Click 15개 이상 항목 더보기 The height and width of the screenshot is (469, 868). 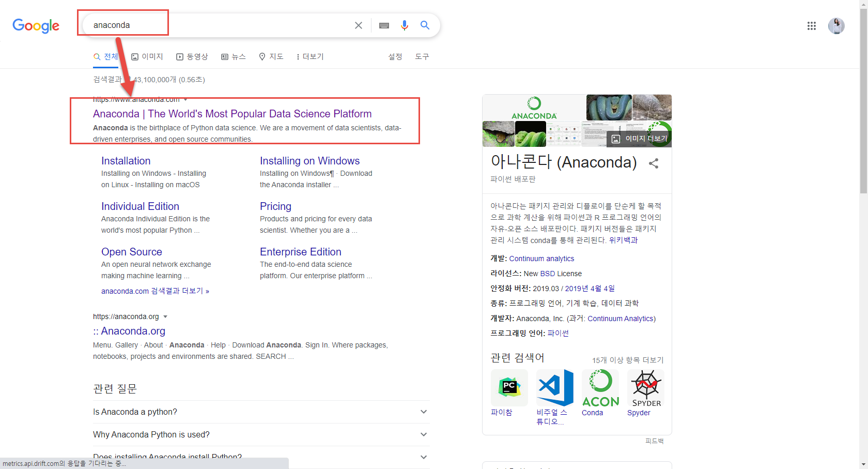tap(628, 360)
